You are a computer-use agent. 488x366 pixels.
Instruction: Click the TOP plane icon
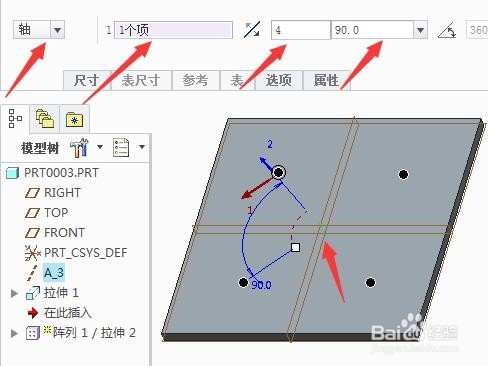32,213
